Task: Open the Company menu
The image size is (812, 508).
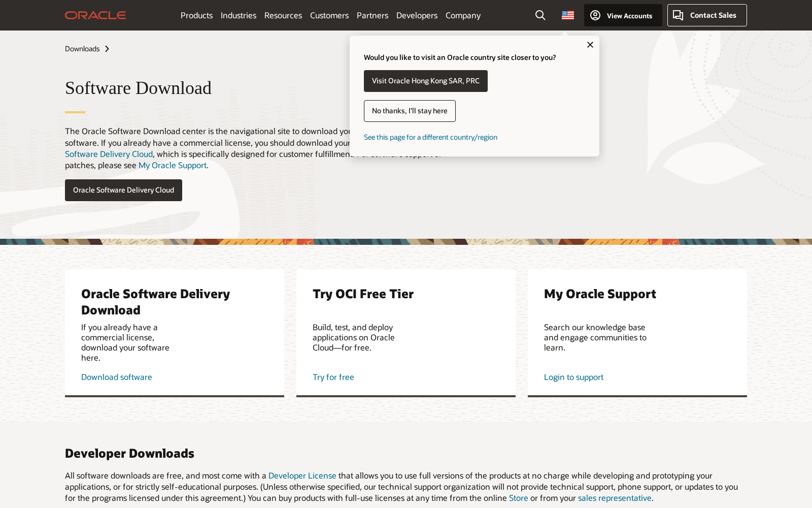Action: coord(463,15)
